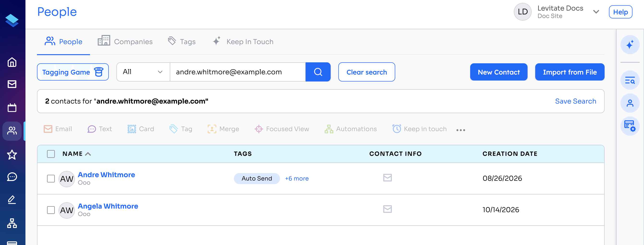Screen dimensions: 644x245
Task: Open the card settings gear icon
Action: tap(630, 126)
